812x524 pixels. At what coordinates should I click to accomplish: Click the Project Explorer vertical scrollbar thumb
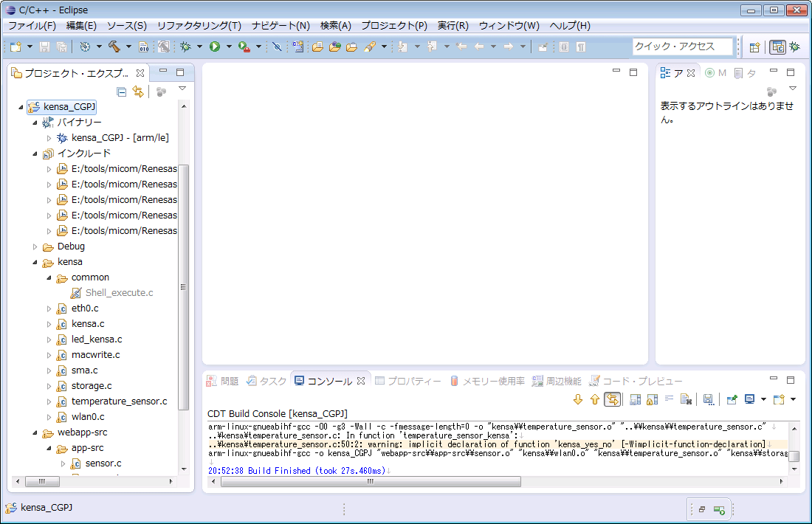pyautogui.click(x=183, y=287)
